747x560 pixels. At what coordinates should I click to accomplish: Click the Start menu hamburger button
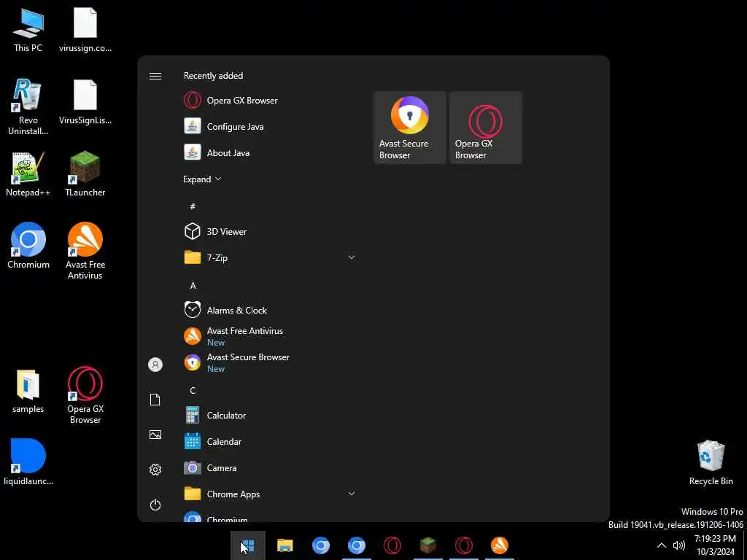pyautogui.click(x=155, y=76)
